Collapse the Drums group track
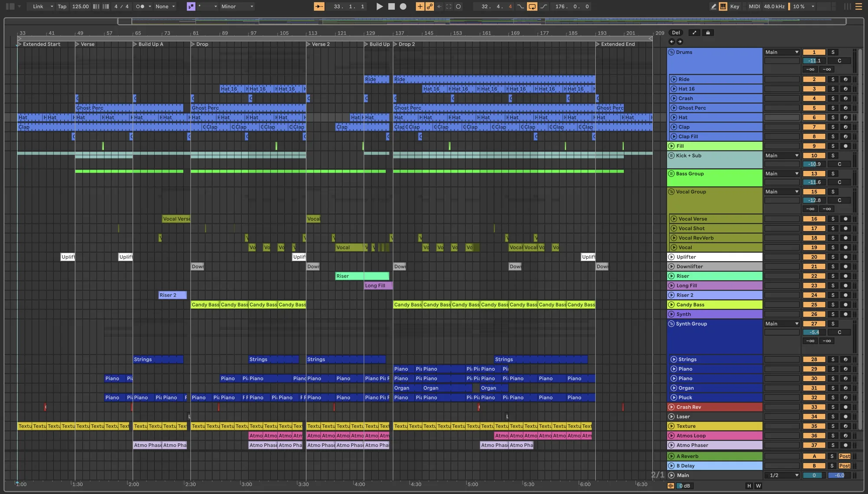 tap(671, 52)
